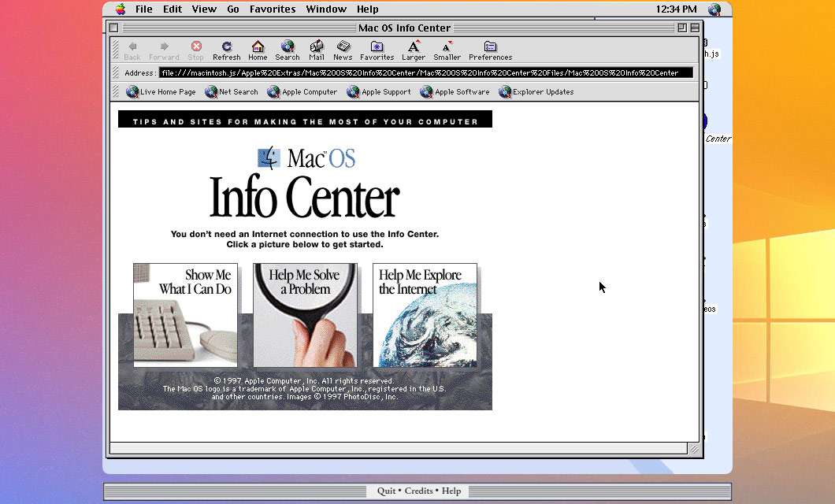The image size is (835, 504).
Task: Open the View menu
Action: (204, 9)
